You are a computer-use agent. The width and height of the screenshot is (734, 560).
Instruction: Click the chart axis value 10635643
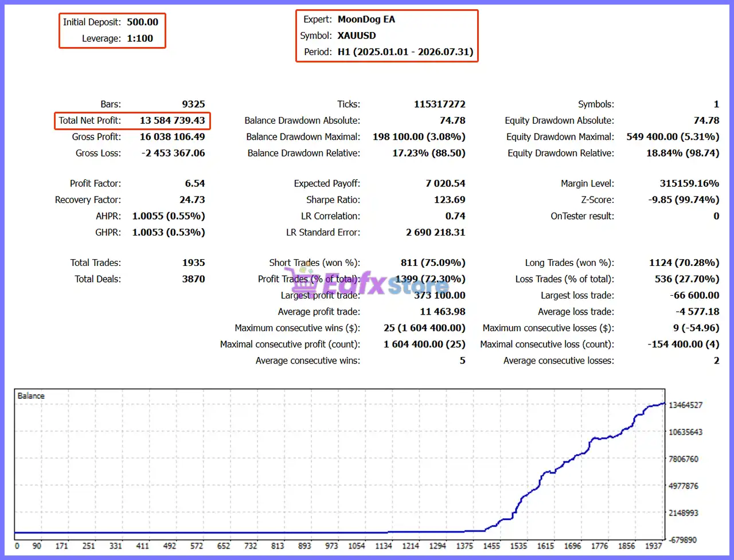(x=685, y=432)
